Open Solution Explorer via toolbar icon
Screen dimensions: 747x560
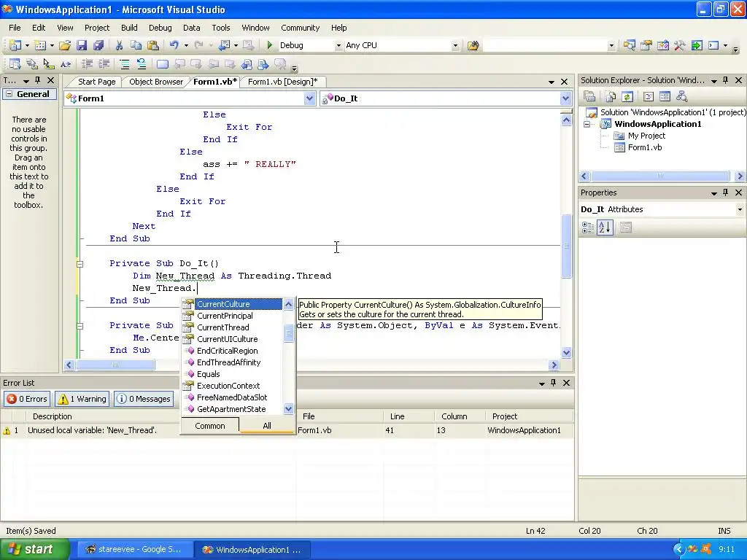pos(629,45)
